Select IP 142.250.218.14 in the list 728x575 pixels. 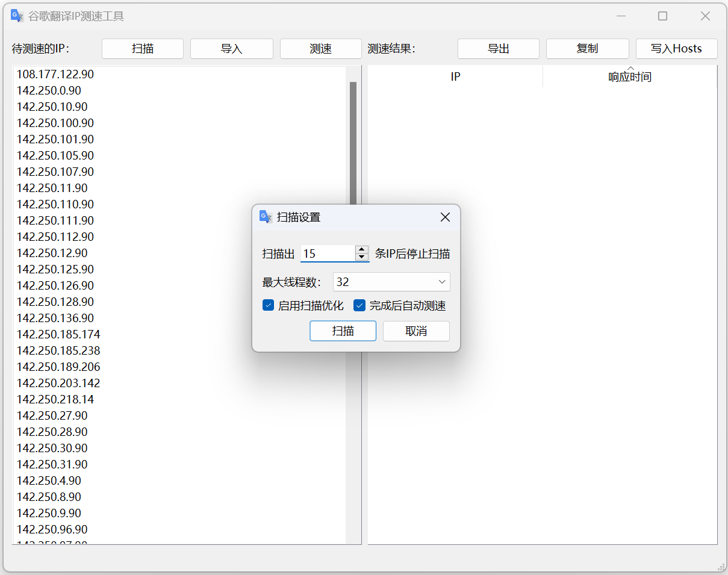pyautogui.click(x=55, y=399)
